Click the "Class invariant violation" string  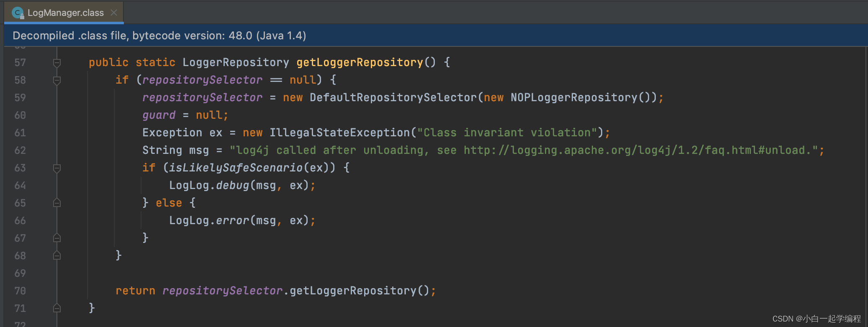507,133
